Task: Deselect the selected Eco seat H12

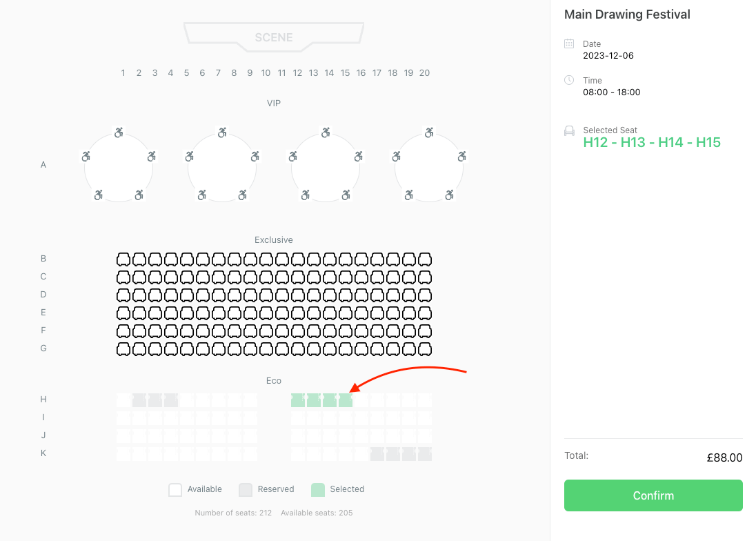Action: point(298,400)
